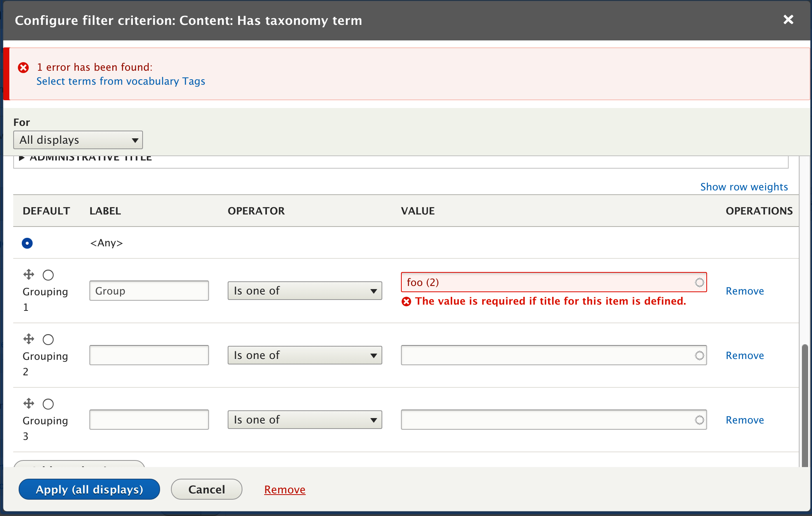The height and width of the screenshot is (516, 812).
Task: Set Grouping 2 as the default filter
Action: click(48, 339)
